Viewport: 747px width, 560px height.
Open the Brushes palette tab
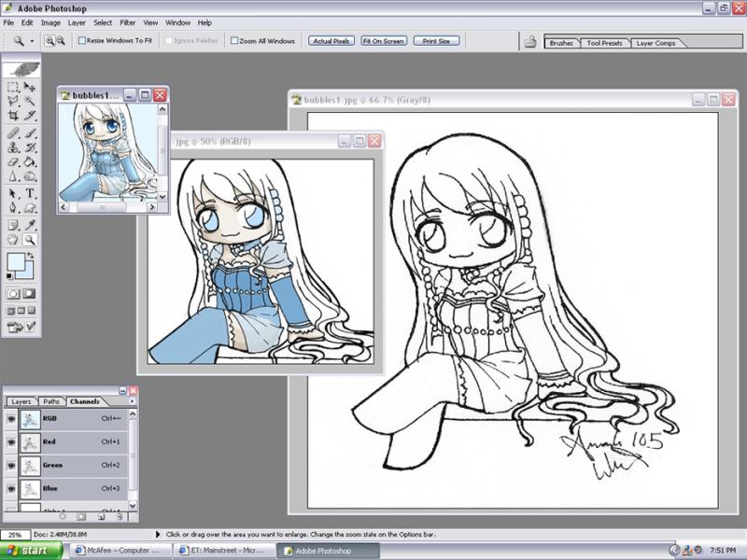click(x=561, y=43)
